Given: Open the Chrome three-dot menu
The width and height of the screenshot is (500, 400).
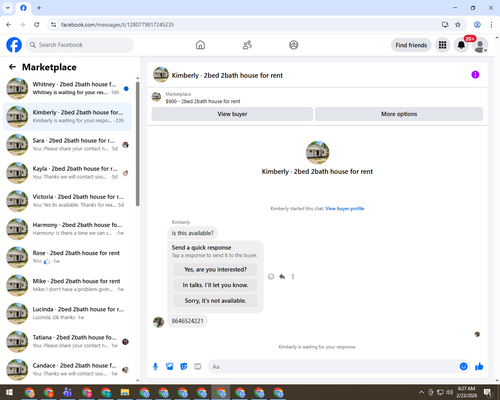Looking at the screenshot, I should [x=491, y=24].
